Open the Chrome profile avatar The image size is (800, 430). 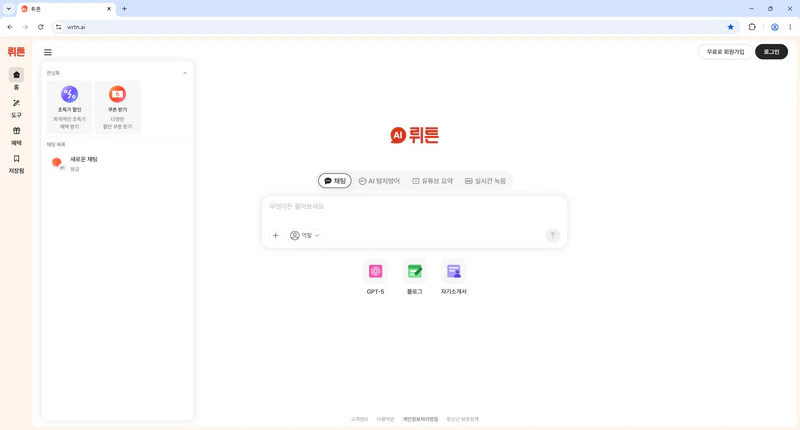point(774,27)
